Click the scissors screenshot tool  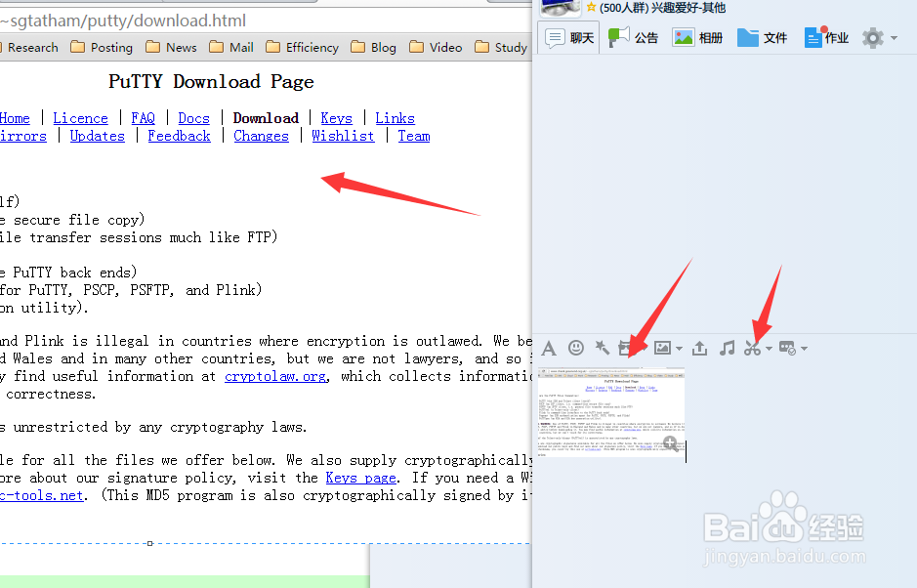click(x=753, y=348)
